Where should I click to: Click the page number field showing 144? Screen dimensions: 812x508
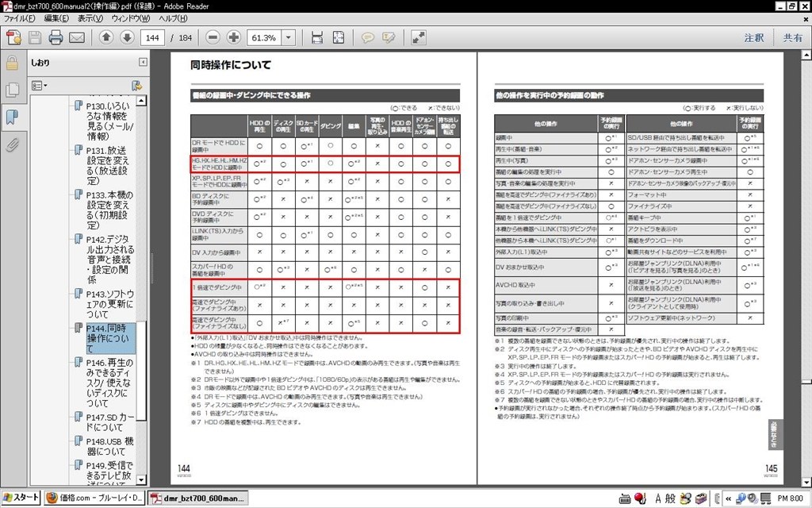pos(152,38)
